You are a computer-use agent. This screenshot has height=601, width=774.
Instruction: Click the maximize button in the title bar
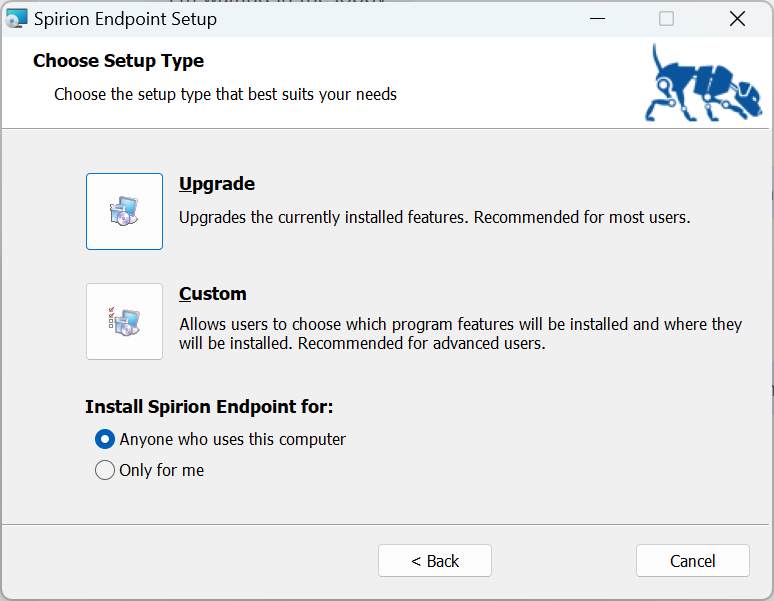click(x=667, y=19)
